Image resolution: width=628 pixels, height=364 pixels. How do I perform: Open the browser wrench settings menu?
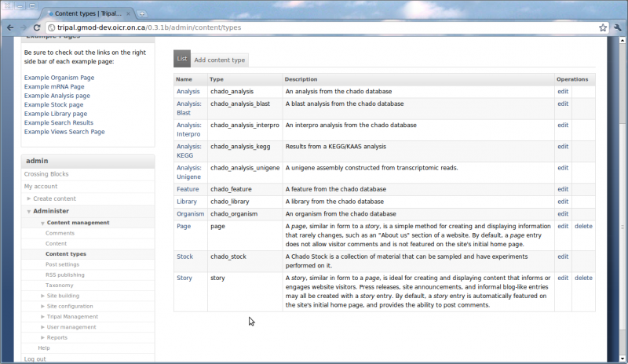coord(618,27)
